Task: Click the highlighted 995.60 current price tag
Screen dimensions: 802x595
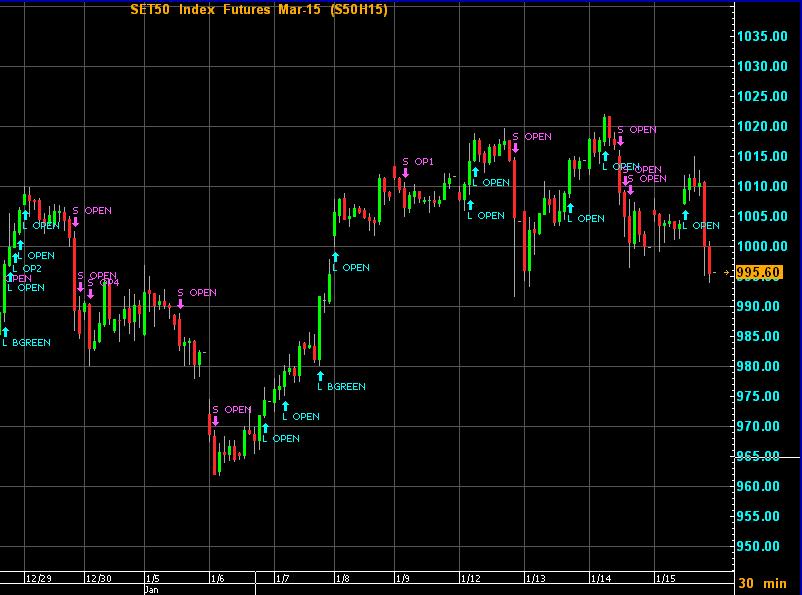Action: click(x=758, y=272)
